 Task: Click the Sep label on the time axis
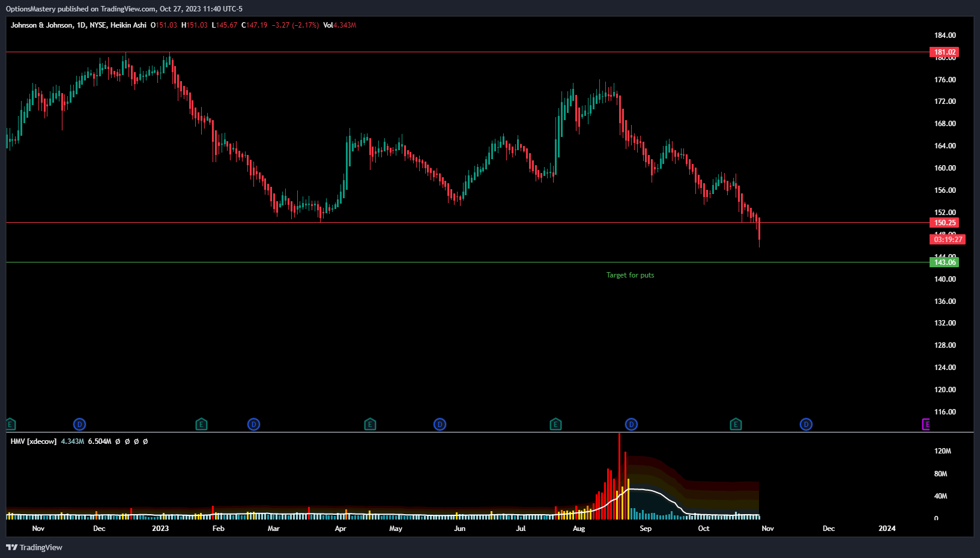pyautogui.click(x=646, y=529)
